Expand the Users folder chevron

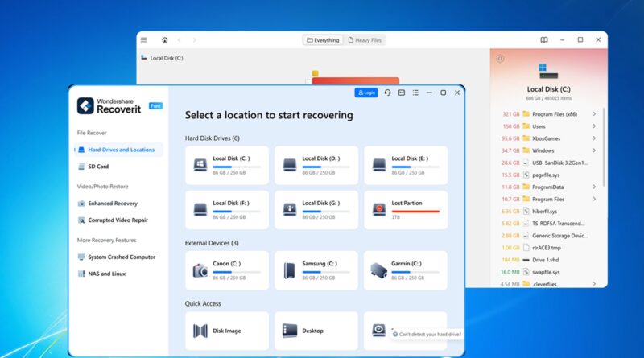[594, 126]
